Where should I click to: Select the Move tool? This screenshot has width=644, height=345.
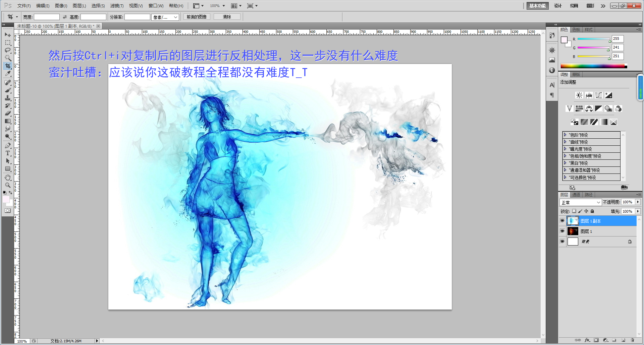(x=8, y=35)
